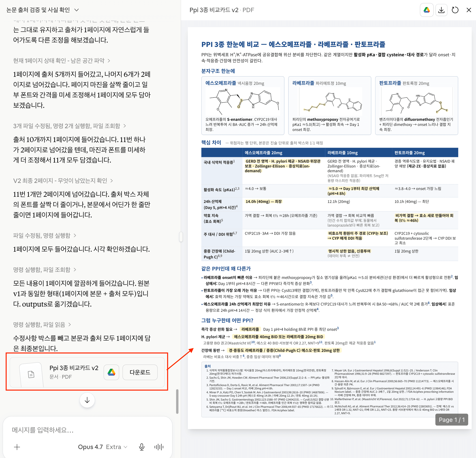Click the document icon on the file card
476x458 pixels.
(x=31, y=374)
